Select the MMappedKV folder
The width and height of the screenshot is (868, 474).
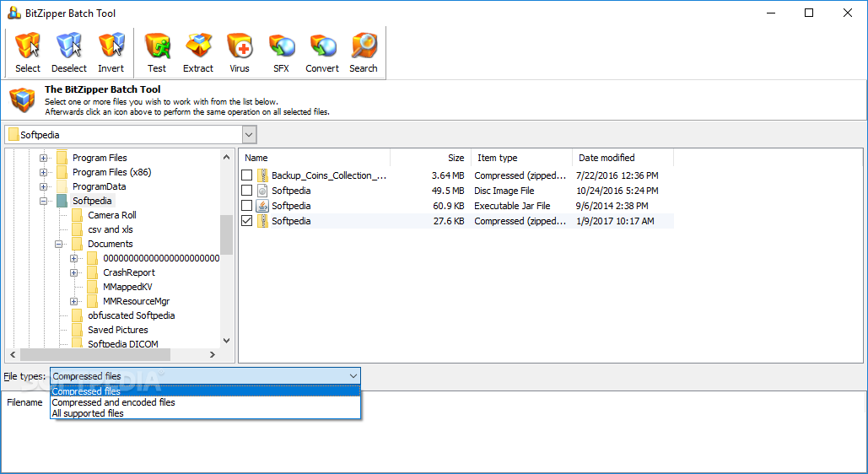[127, 287]
